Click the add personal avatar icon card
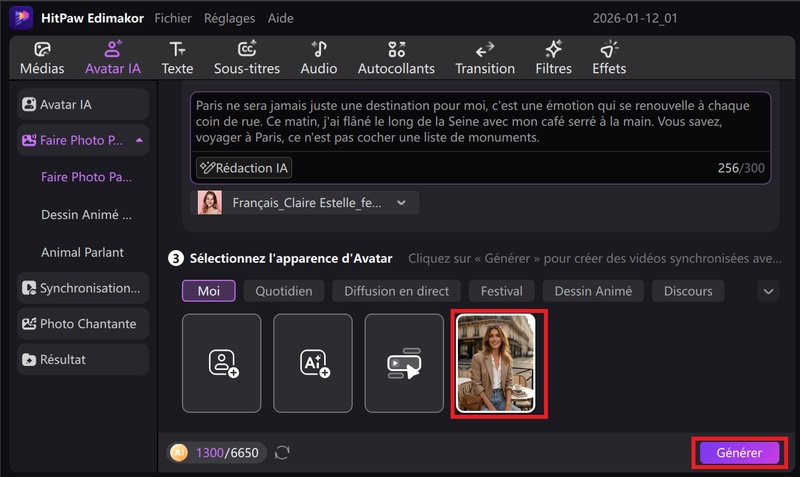 222,363
